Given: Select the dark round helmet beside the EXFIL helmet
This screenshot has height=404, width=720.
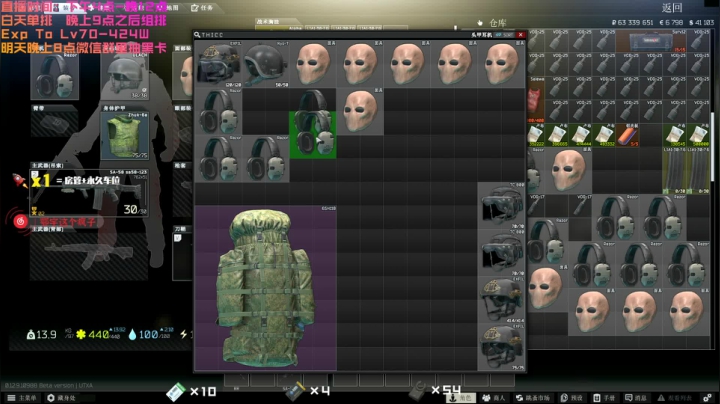Looking at the screenshot, I should (266, 64).
